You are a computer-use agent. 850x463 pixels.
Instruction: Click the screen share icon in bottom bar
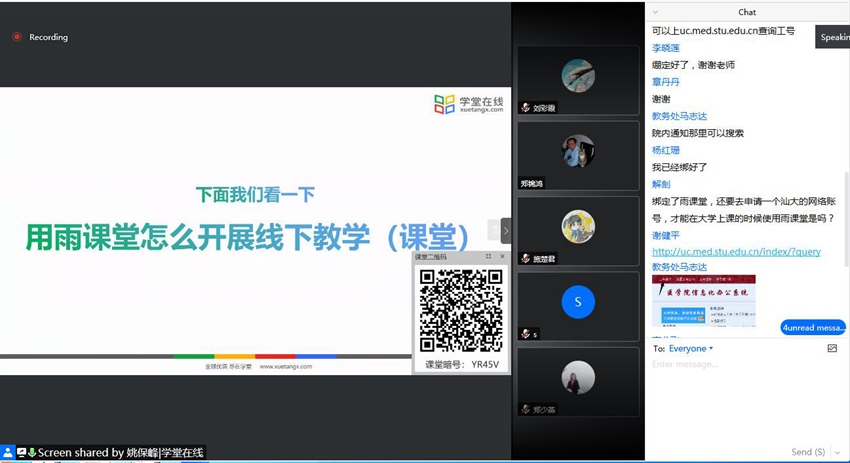(x=22, y=452)
